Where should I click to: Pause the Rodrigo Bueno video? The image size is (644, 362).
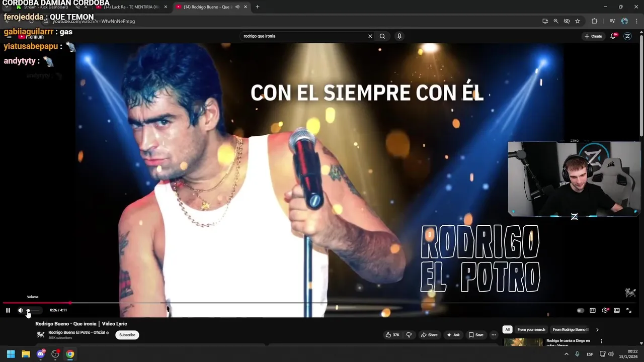pyautogui.click(x=8, y=310)
